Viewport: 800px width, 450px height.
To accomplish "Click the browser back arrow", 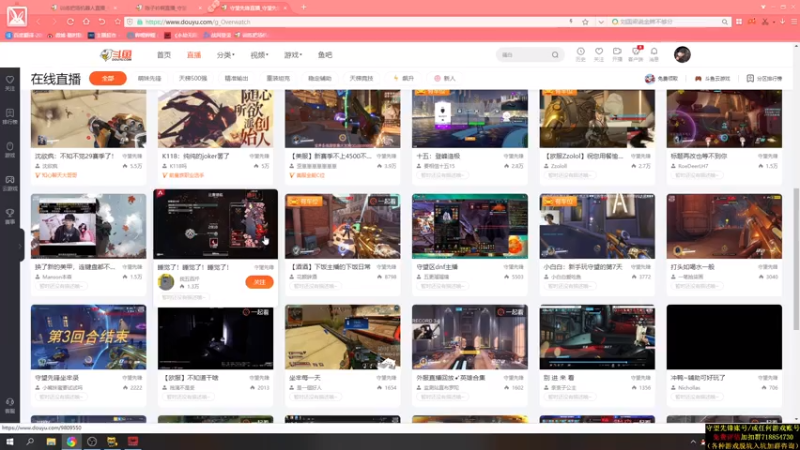I will (x=38, y=22).
